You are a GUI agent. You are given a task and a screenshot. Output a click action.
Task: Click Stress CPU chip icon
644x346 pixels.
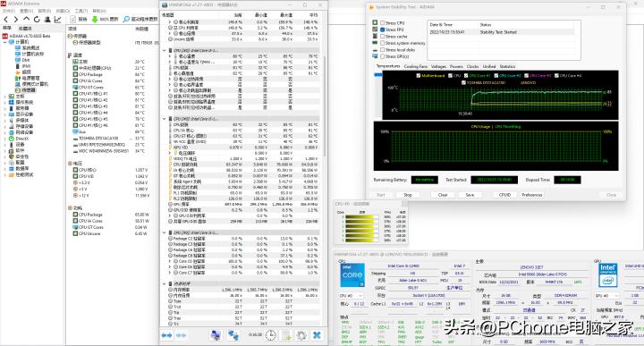(x=375, y=22)
